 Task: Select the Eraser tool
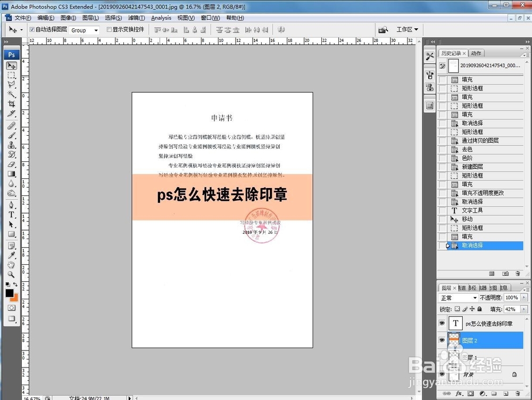[x=12, y=164]
